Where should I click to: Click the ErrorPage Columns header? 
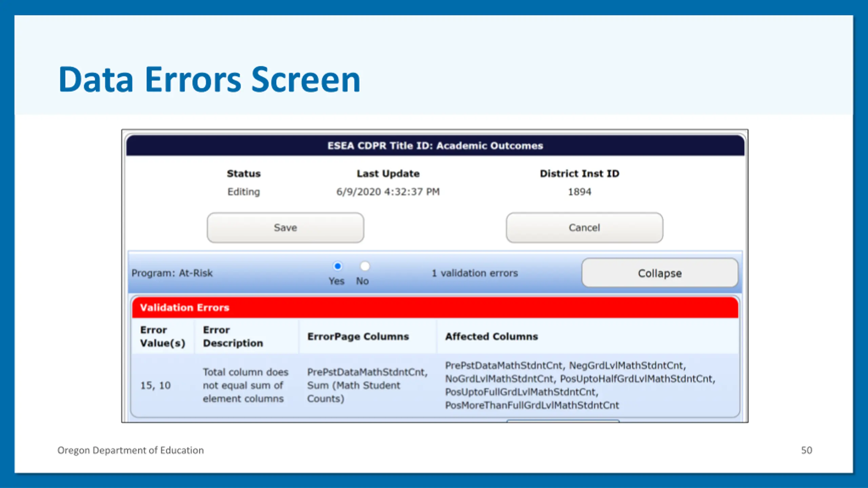(x=358, y=337)
